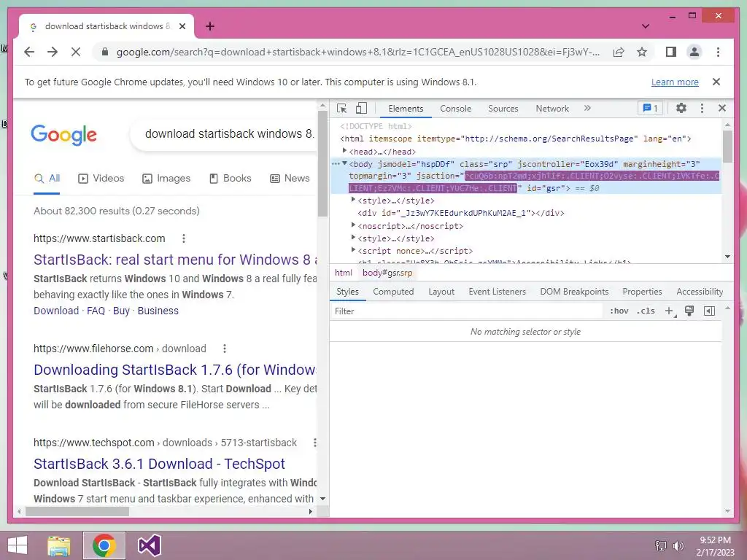The height and width of the screenshot is (560, 747).
Task: Open the Chrome three-dot menu
Action: click(x=718, y=52)
